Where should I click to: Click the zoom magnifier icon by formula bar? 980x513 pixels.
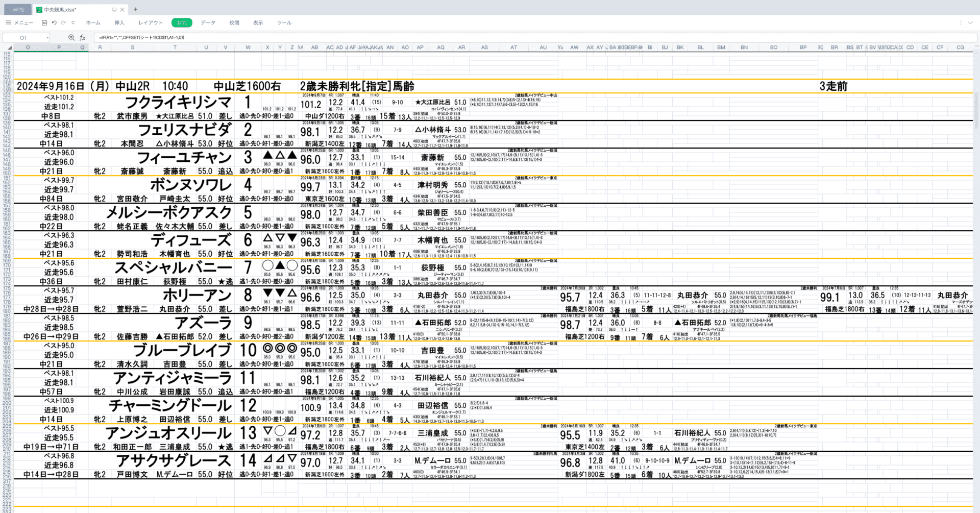[71, 37]
